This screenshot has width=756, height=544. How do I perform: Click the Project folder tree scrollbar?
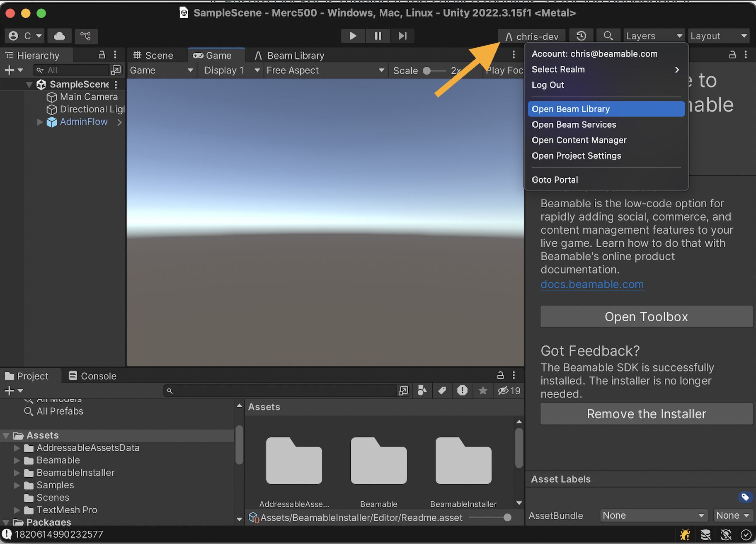[239, 444]
